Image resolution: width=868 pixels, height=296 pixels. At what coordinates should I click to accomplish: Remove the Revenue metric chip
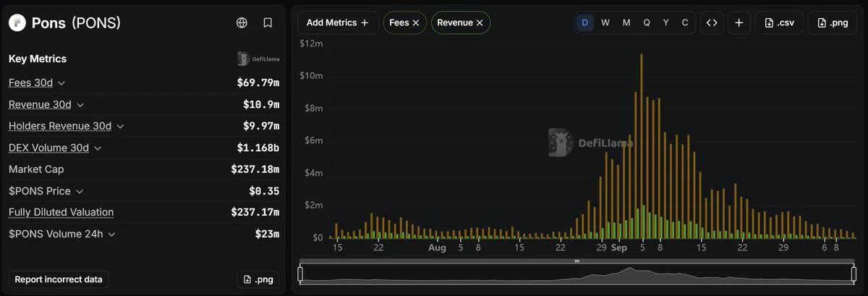(480, 22)
